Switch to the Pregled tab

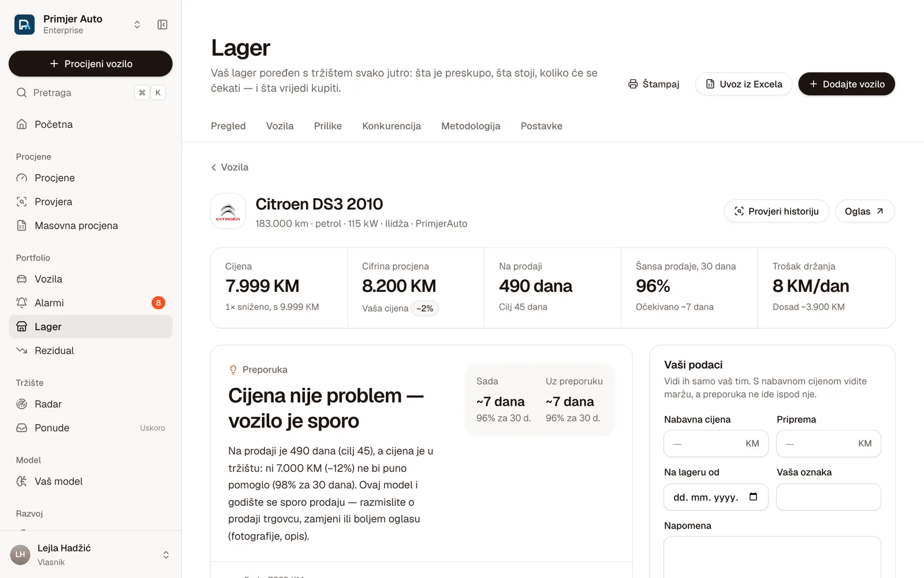[228, 126]
